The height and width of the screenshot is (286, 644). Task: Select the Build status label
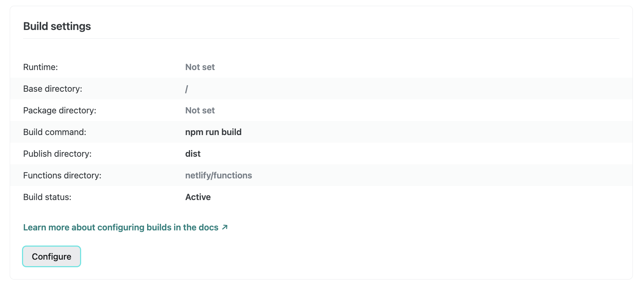(x=47, y=197)
